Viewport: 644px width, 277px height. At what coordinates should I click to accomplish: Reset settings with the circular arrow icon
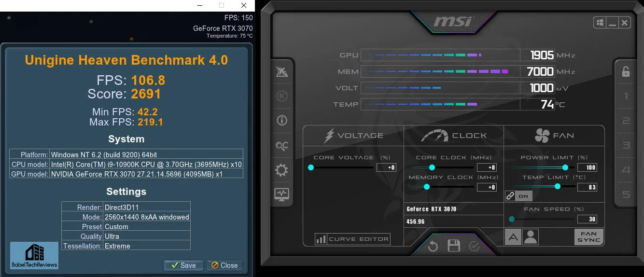click(433, 247)
